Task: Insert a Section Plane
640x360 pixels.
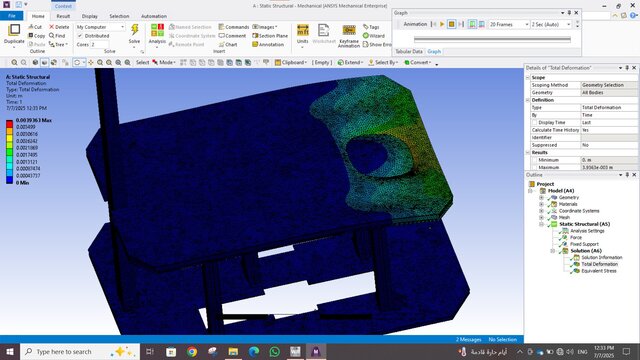Action: point(270,36)
